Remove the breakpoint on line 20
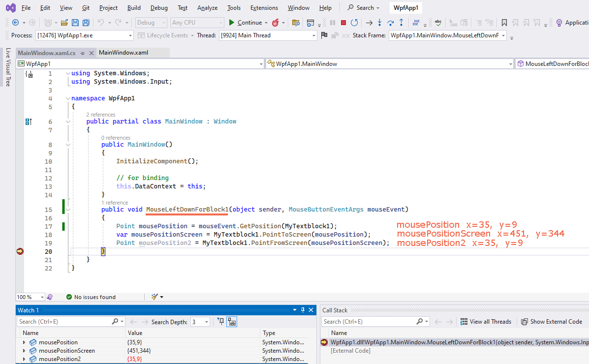589x364 pixels. click(x=20, y=251)
